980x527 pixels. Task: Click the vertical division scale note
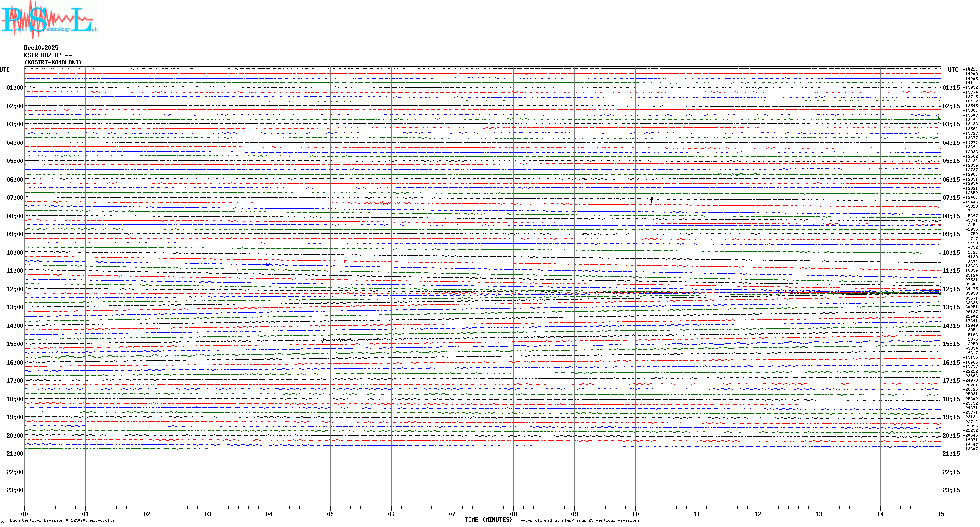pyautogui.click(x=62, y=520)
